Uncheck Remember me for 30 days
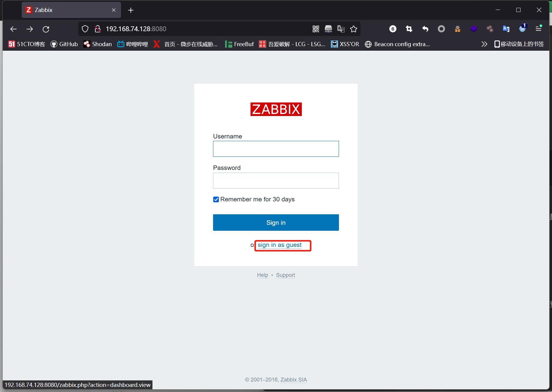The height and width of the screenshot is (392, 552). pyautogui.click(x=216, y=200)
